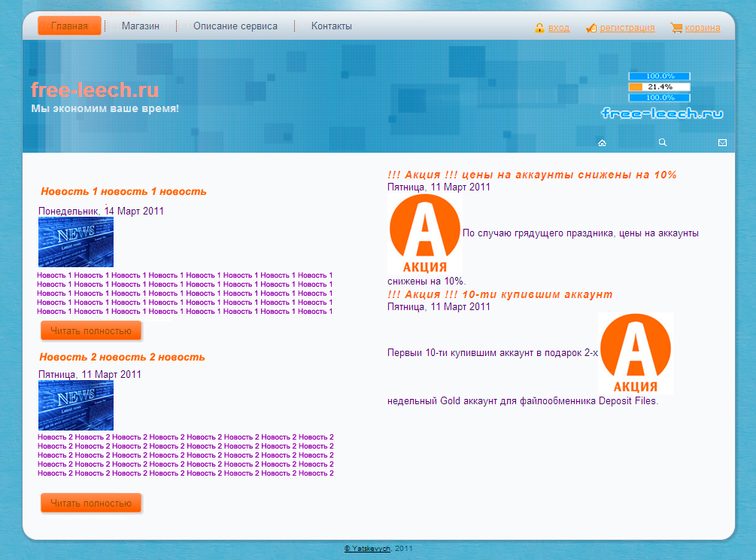Screen dimensions: 756x560
Task: Open the Контакты menu item
Action: pyautogui.click(x=331, y=26)
